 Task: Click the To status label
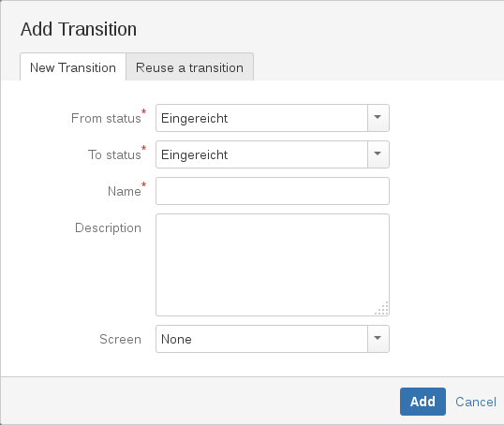pyautogui.click(x=114, y=154)
